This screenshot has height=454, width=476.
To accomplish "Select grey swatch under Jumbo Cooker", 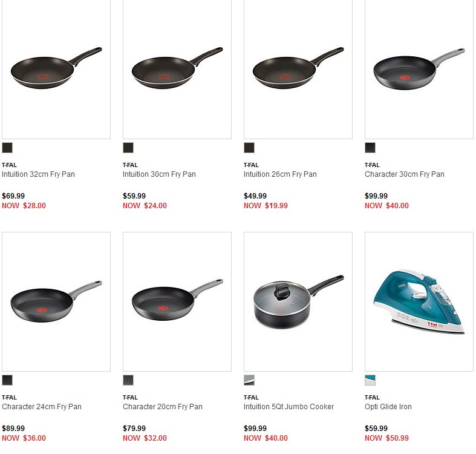I will (x=249, y=380).
